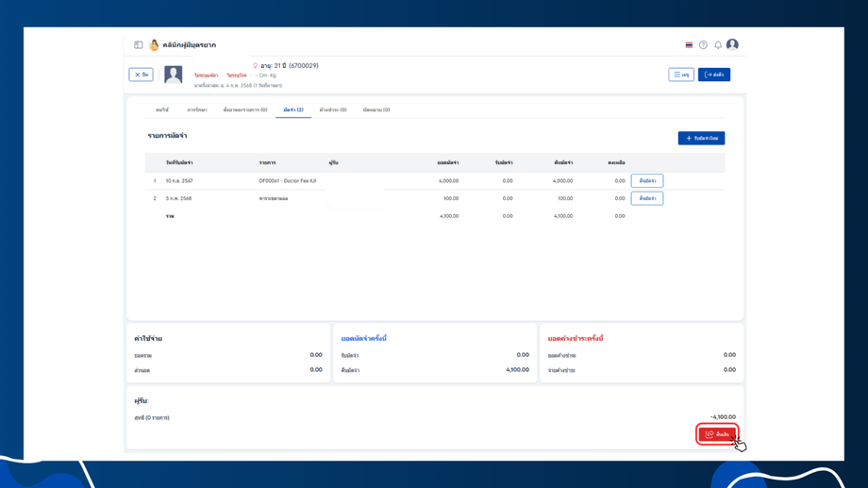Close the patient record with ปิด button
868x488 pixels.
142,75
